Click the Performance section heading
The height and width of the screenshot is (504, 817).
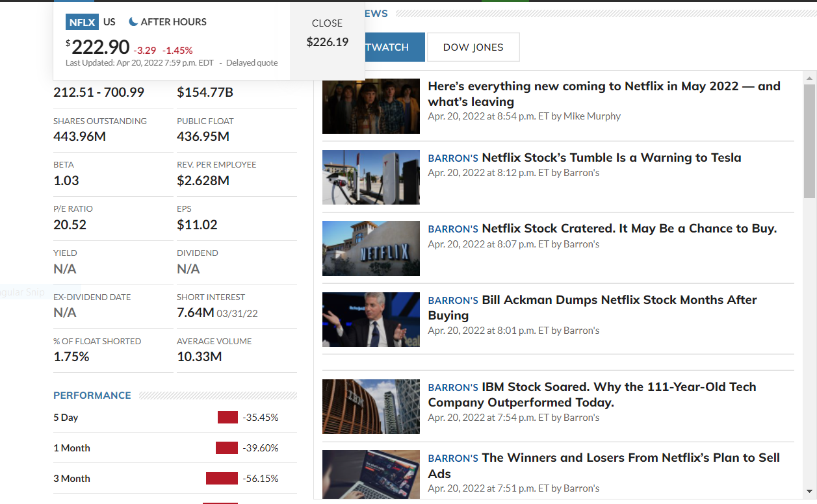pos(92,396)
